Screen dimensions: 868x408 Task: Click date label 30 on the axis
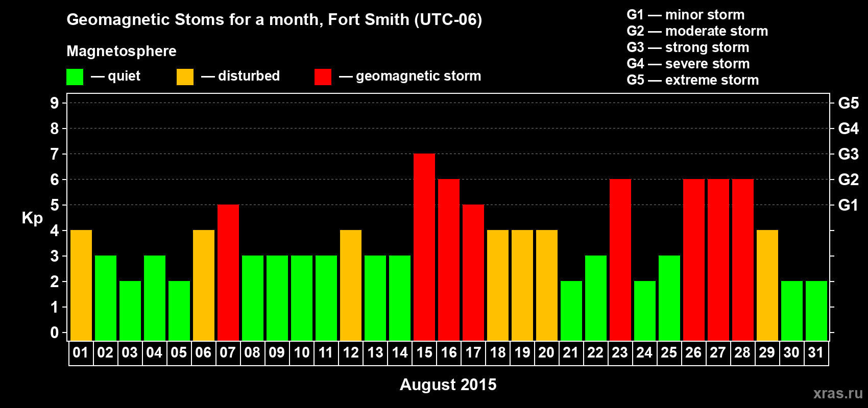[x=791, y=353]
